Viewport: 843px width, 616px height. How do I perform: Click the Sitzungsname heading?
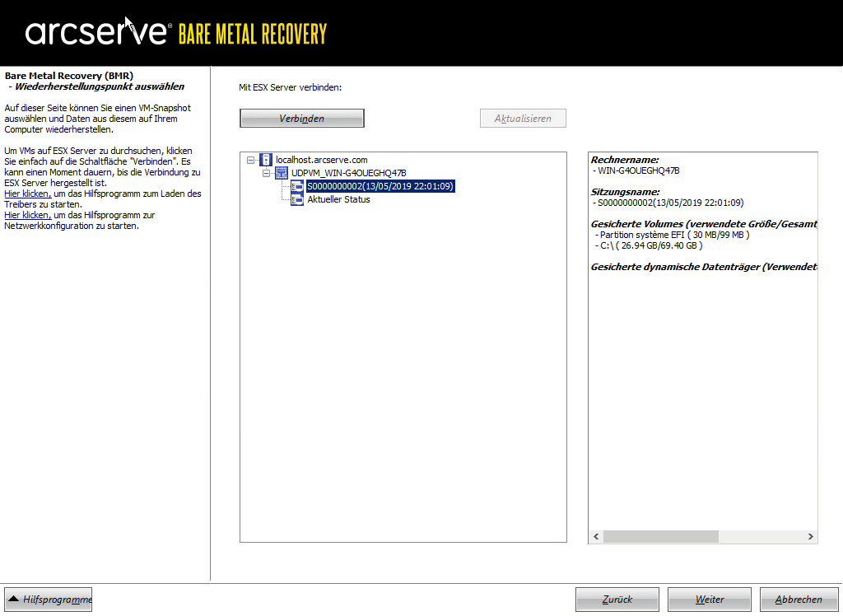pyautogui.click(x=625, y=192)
